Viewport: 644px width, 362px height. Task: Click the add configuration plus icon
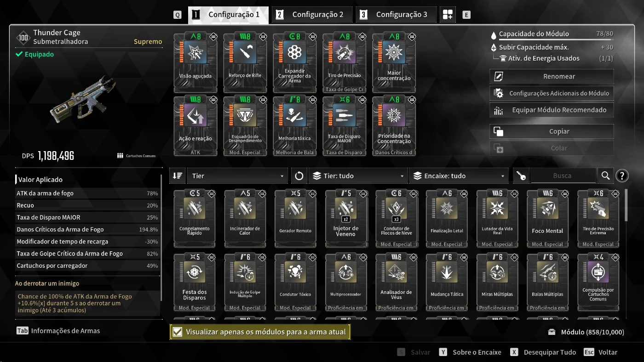click(x=448, y=15)
